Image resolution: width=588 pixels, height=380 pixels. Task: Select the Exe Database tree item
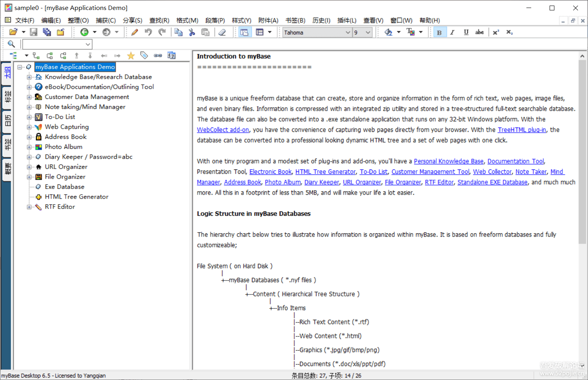(65, 187)
